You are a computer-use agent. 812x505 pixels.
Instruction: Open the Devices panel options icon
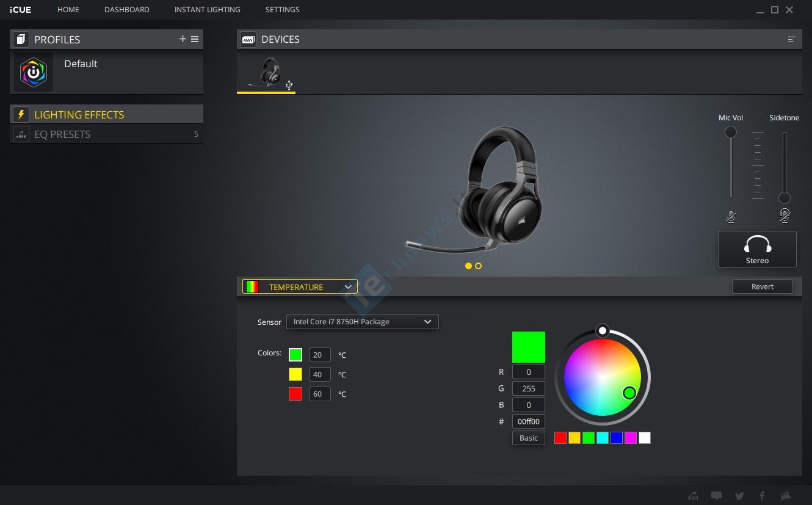[x=791, y=39]
